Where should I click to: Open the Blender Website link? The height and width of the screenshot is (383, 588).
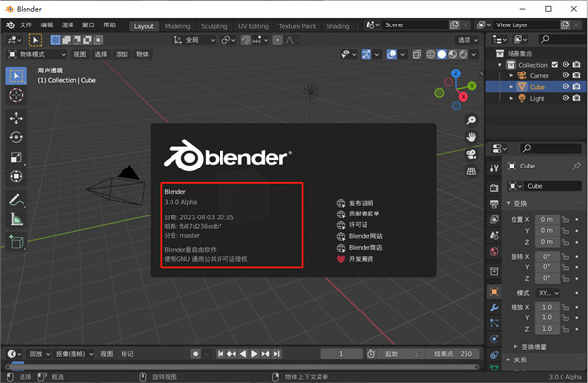tap(360, 236)
